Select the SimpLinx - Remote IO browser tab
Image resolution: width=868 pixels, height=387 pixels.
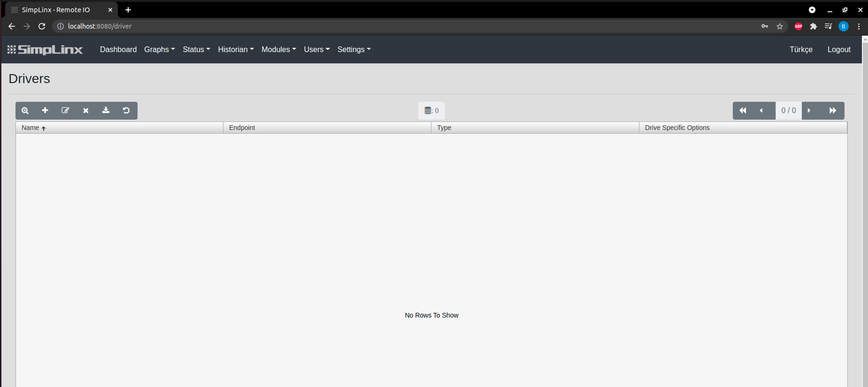pos(61,10)
